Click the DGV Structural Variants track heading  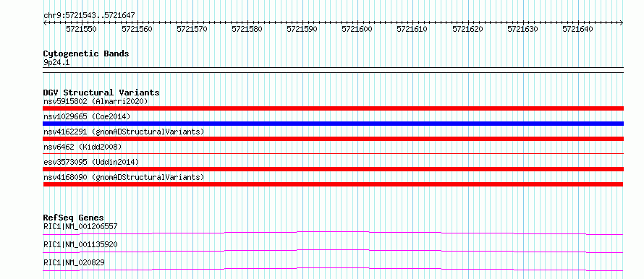pos(101,93)
